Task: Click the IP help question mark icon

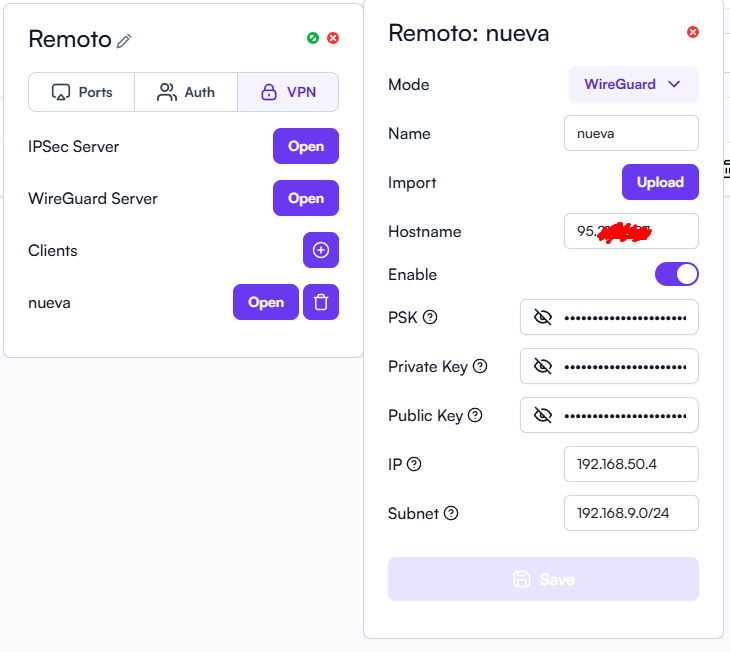Action: click(x=414, y=464)
